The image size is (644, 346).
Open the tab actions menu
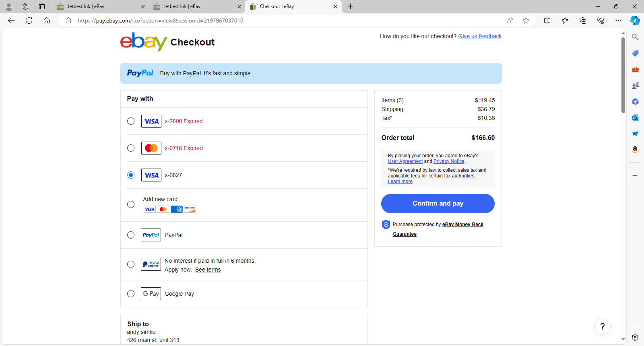42,6
